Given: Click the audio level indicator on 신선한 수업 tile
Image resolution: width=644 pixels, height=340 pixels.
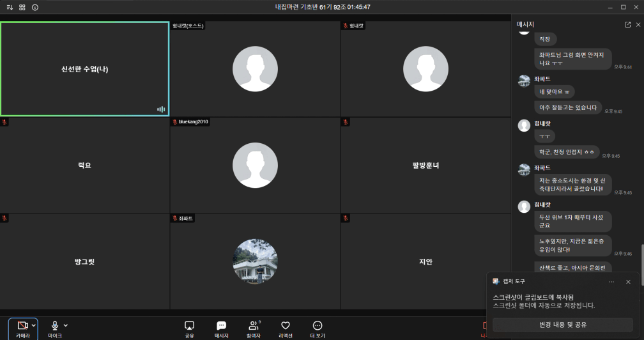Looking at the screenshot, I should [161, 109].
